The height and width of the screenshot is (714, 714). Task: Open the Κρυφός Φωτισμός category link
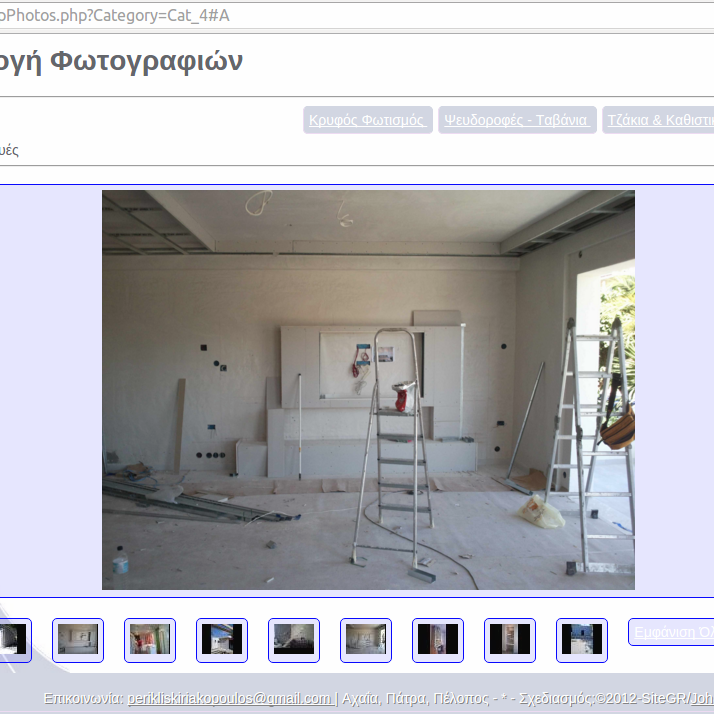[367, 120]
